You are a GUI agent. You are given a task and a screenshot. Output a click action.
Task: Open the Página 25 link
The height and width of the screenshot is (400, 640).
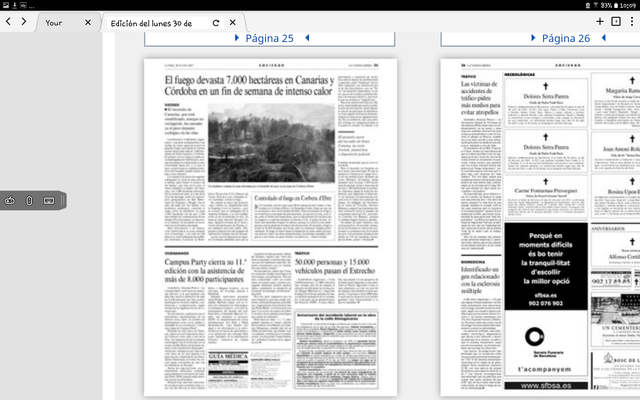point(269,38)
